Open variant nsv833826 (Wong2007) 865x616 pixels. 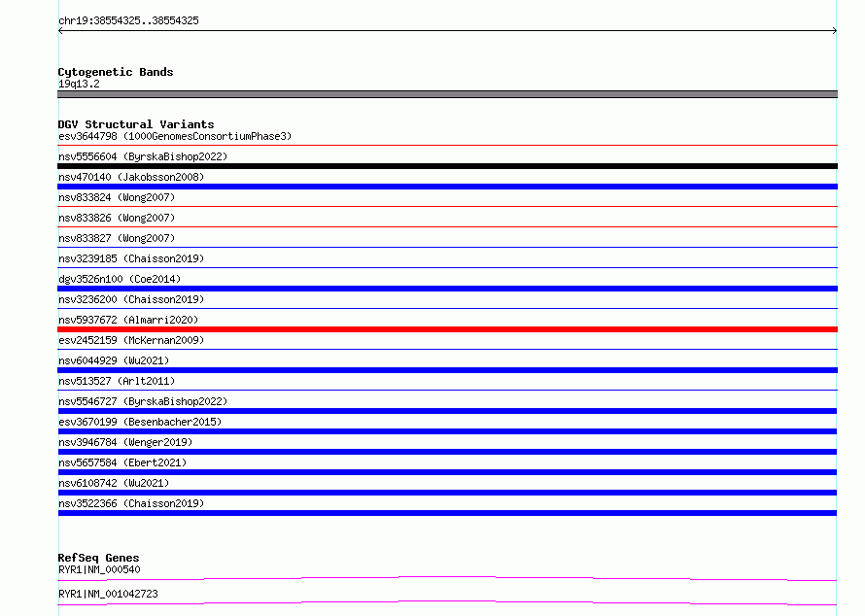click(117, 218)
